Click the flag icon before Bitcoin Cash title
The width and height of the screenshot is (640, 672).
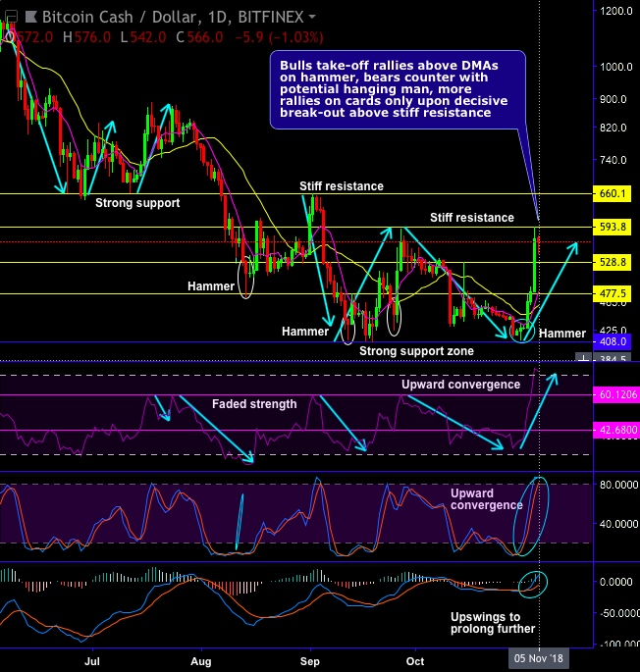point(30,17)
